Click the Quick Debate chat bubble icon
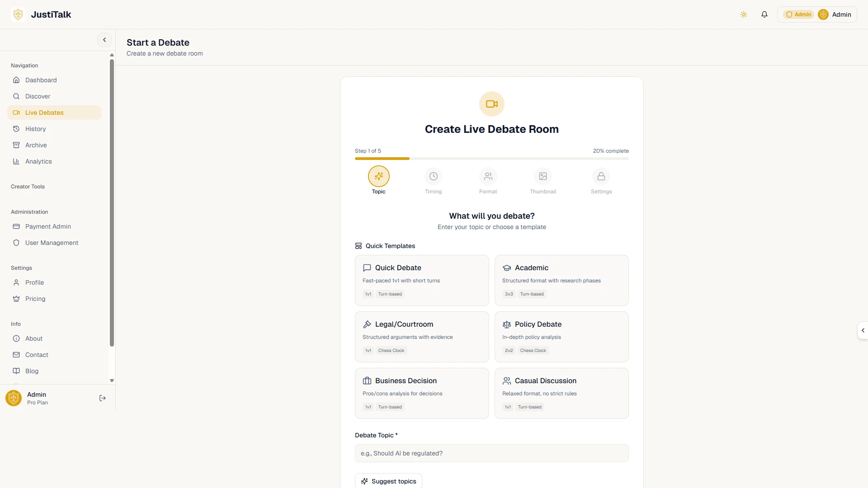Image resolution: width=868 pixels, height=488 pixels. tap(367, 268)
